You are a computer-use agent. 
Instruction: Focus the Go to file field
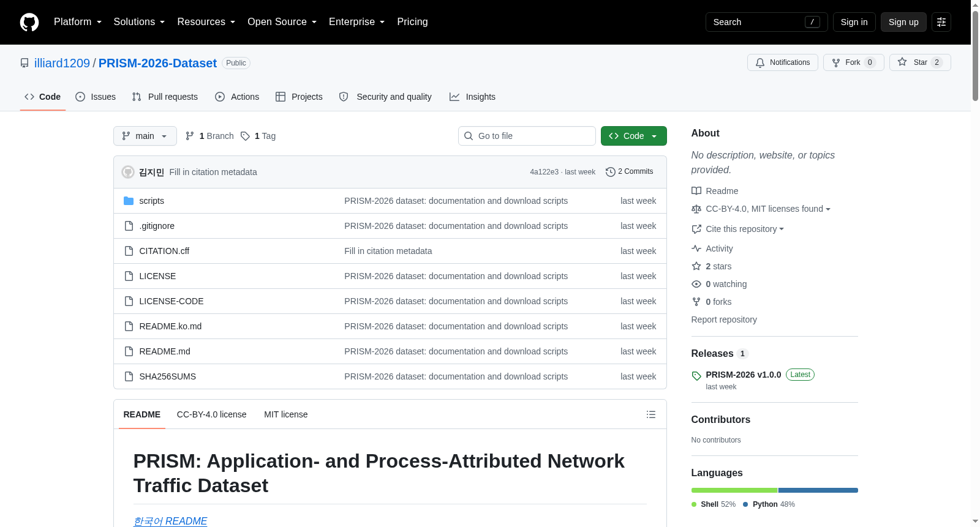tap(527, 136)
